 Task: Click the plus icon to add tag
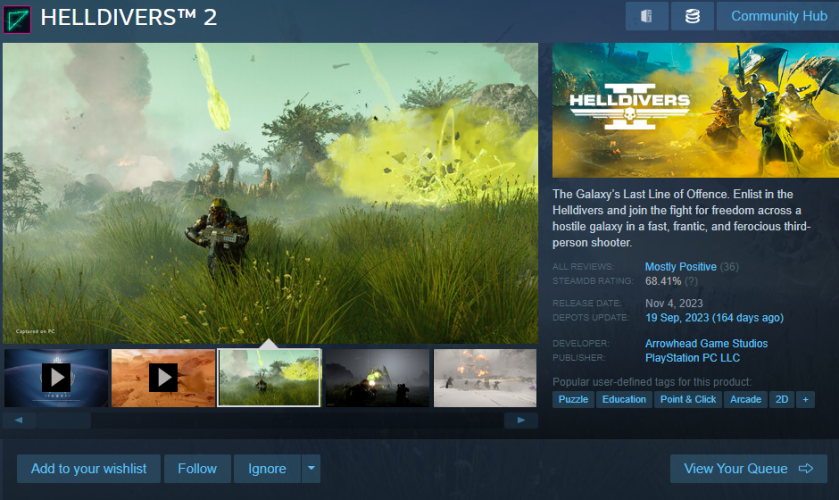click(x=806, y=399)
